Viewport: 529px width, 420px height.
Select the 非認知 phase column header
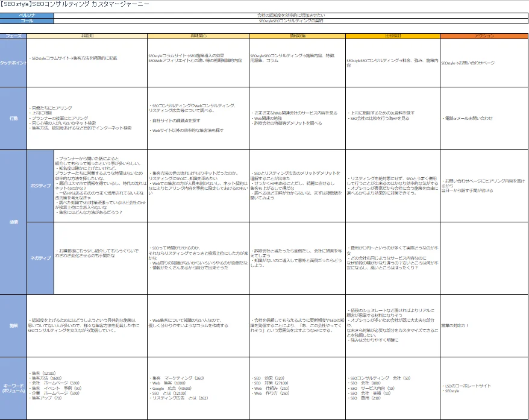click(87, 36)
